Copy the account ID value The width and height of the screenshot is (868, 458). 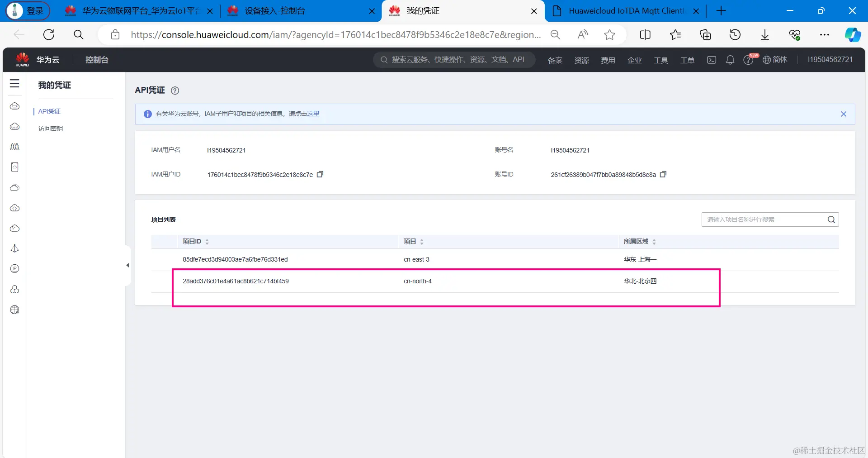(x=663, y=174)
